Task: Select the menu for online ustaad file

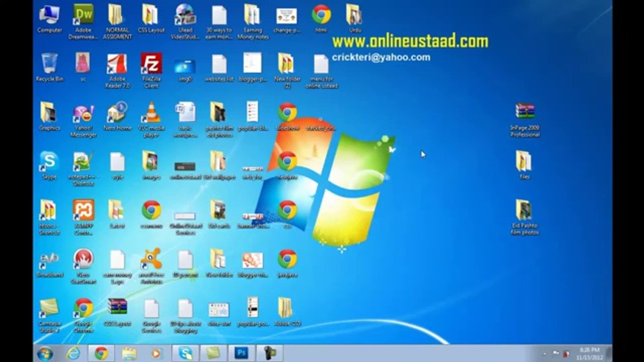Action: coord(321,70)
